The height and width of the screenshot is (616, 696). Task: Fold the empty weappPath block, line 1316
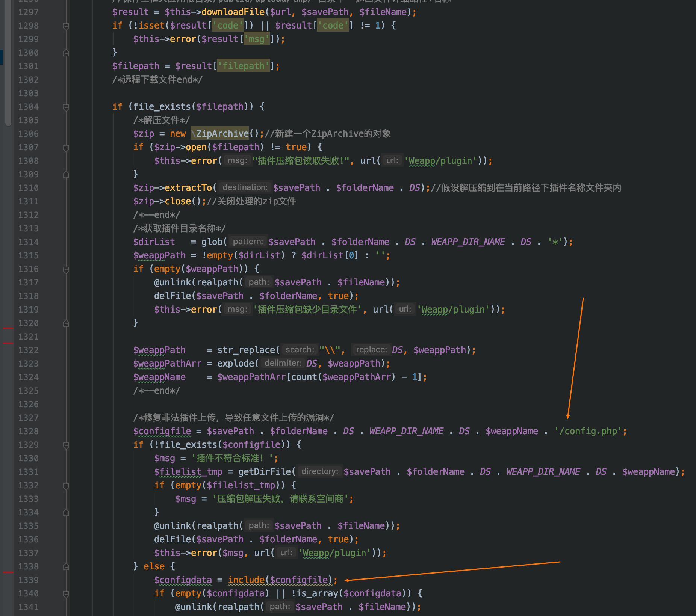(66, 270)
